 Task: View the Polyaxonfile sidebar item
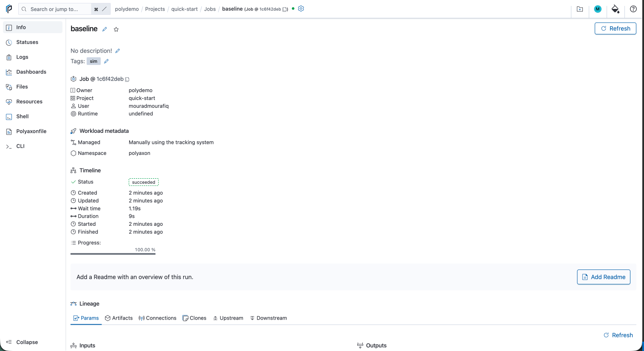pyautogui.click(x=33, y=131)
